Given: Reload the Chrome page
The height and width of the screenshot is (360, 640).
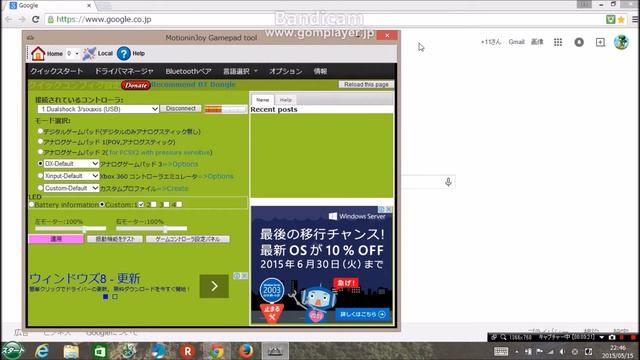Looking at the screenshot, I should click(36, 19).
